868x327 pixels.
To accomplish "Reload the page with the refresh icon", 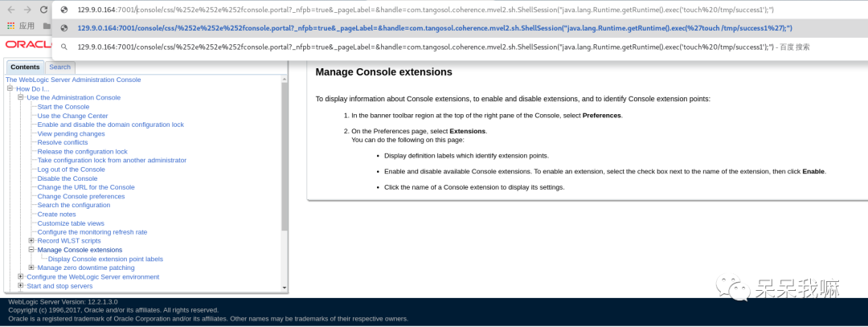I will [43, 10].
